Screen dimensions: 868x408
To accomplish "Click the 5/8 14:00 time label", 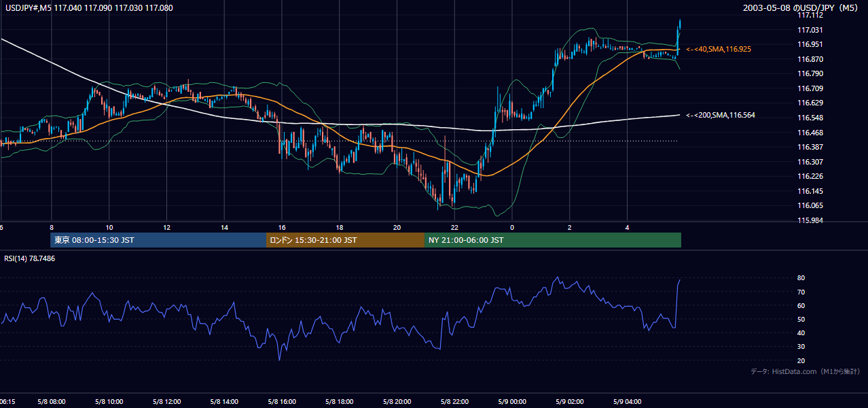I will 224,402.
